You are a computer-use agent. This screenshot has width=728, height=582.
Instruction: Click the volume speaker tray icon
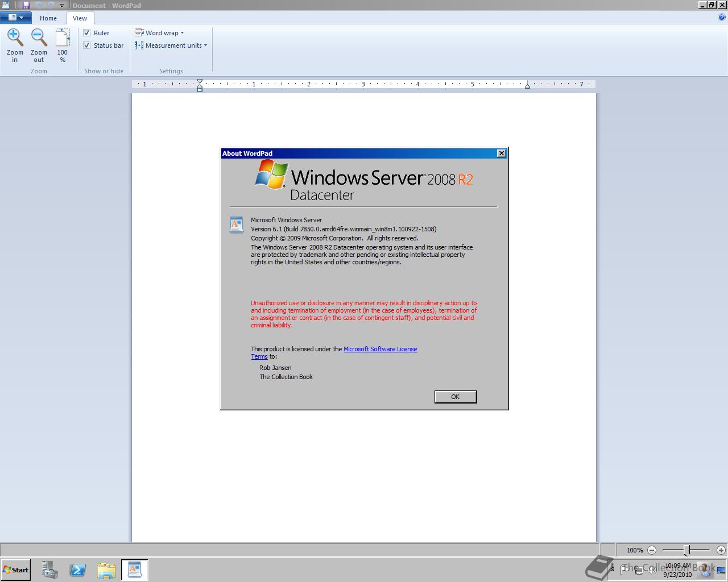(653, 569)
